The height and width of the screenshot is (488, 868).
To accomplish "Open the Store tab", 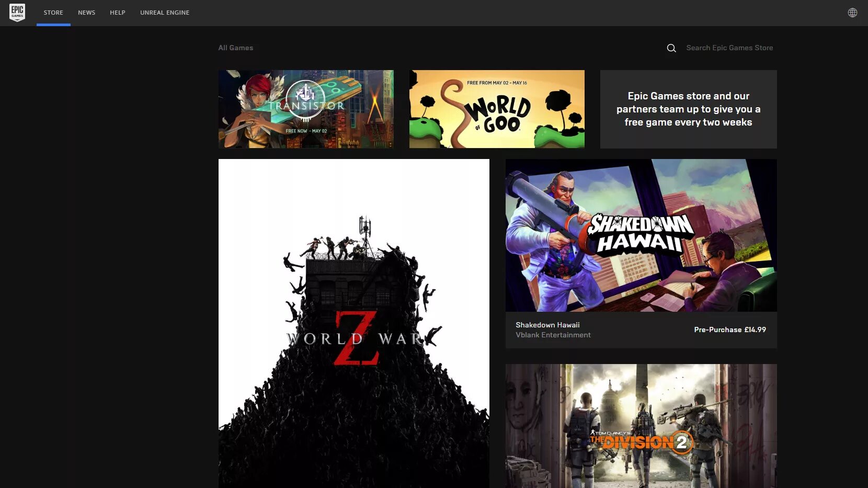I will 53,13.
